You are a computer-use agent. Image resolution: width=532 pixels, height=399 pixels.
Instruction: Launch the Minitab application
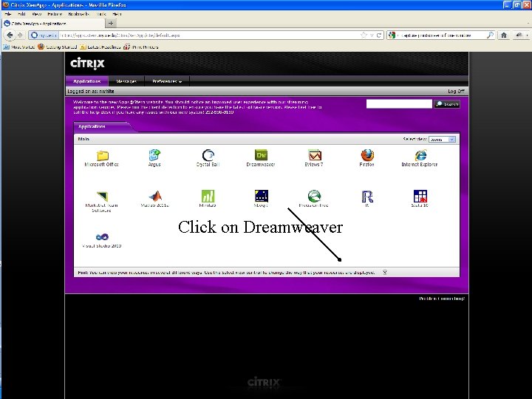click(208, 196)
